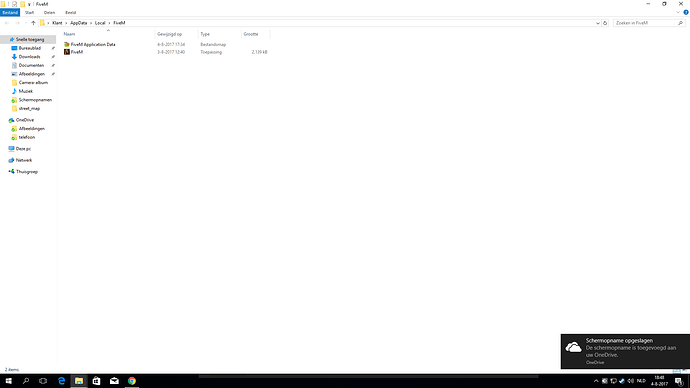Open the Task View button
Image resolution: width=690 pixels, height=388 pixels.
coord(43,381)
